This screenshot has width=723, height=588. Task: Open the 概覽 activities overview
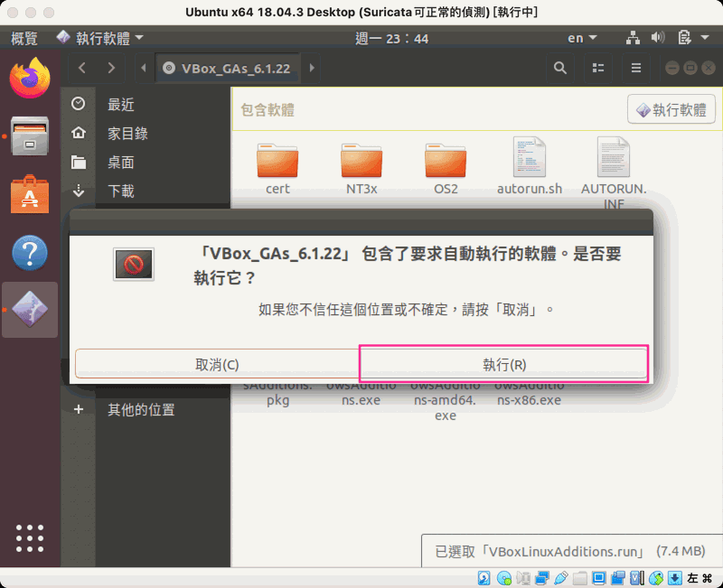pos(24,38)
